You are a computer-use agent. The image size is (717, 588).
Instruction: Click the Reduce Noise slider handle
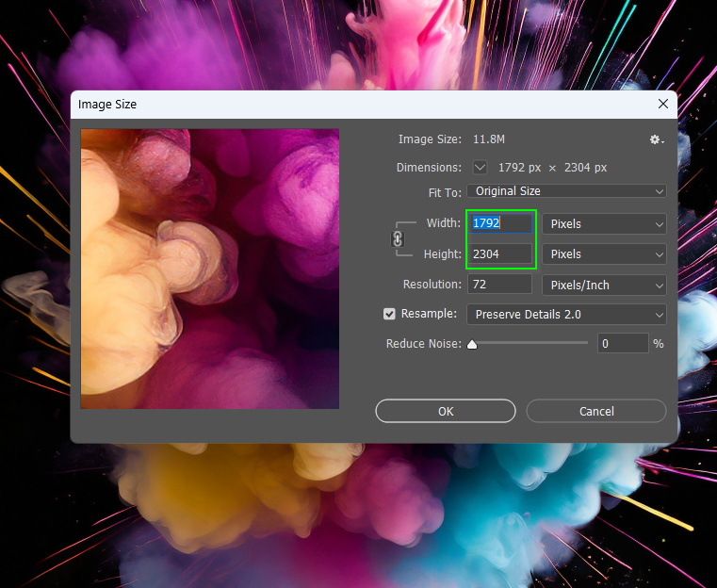tap(472, 344)
